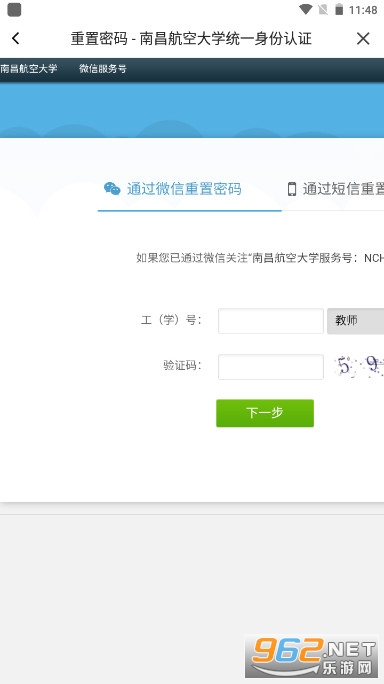Click the 工（学）号 label
Viewport: 384px width, 684px height.
pos(171,320)
